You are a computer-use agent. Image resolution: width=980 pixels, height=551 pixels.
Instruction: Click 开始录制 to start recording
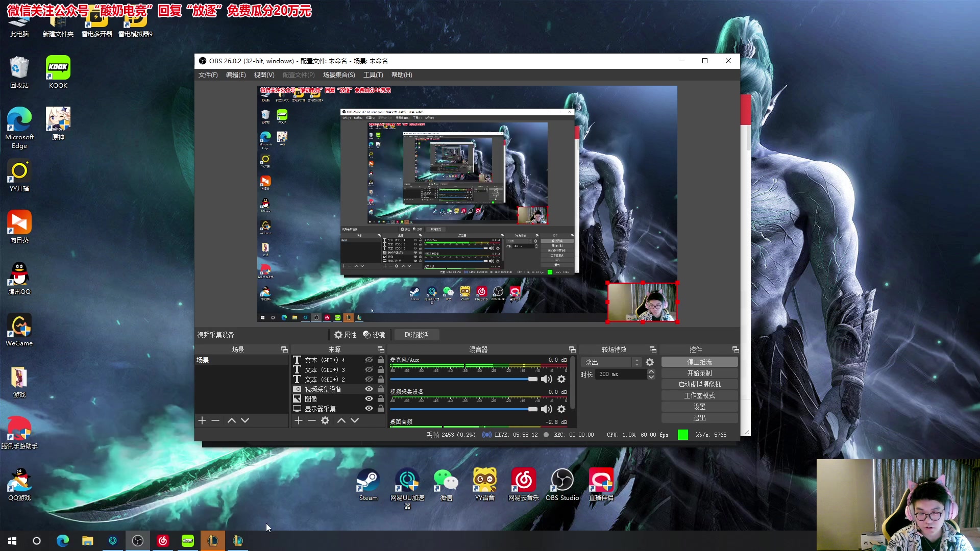pyautogui.click(x=699, y=373)
